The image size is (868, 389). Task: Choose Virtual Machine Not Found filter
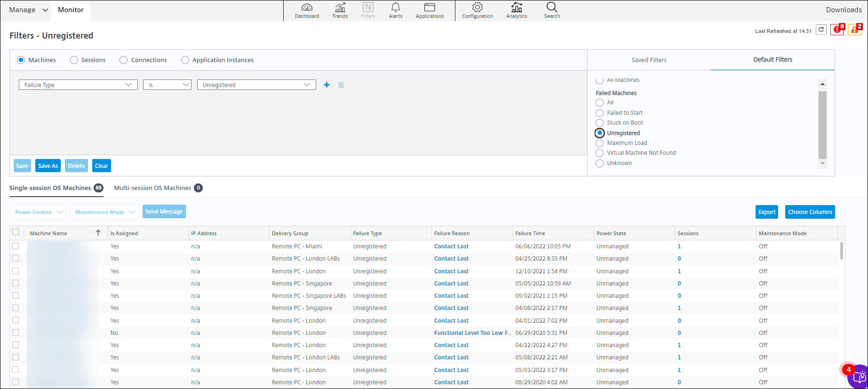point(599,153)
